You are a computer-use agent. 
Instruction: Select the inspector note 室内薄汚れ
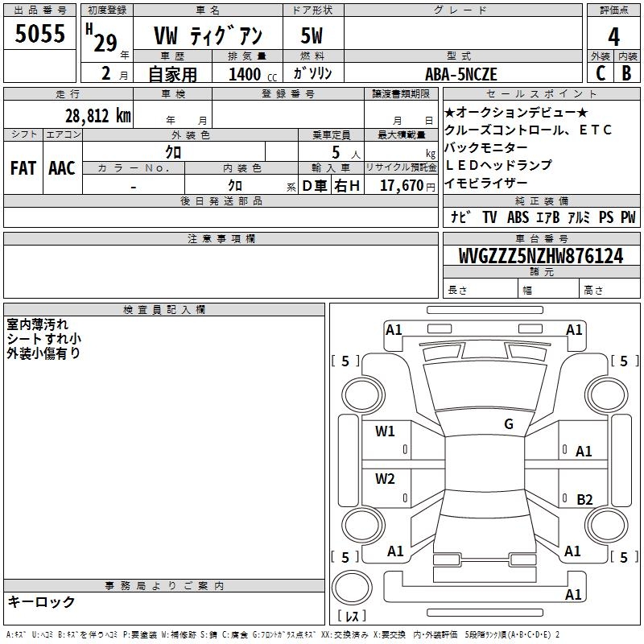pos(38,324)
